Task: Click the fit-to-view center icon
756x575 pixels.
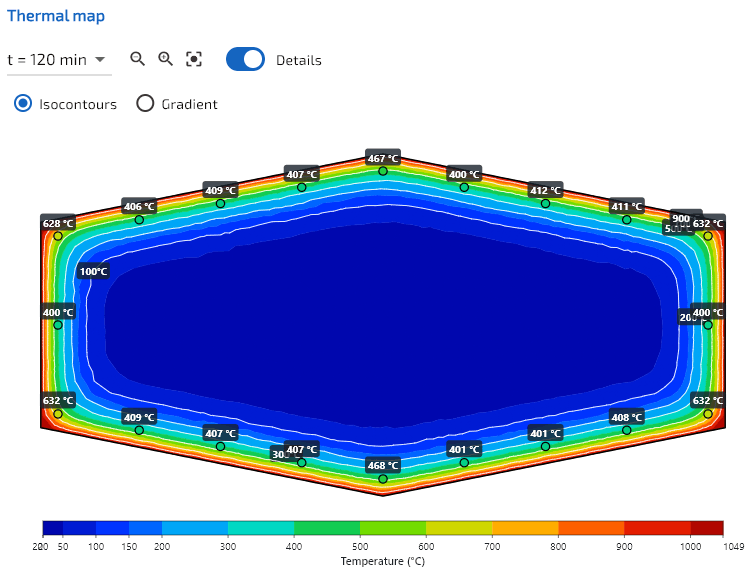Action: 194,59
